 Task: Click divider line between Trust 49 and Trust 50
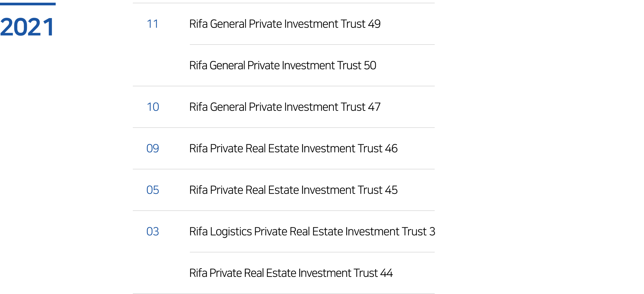pos(312,45)
